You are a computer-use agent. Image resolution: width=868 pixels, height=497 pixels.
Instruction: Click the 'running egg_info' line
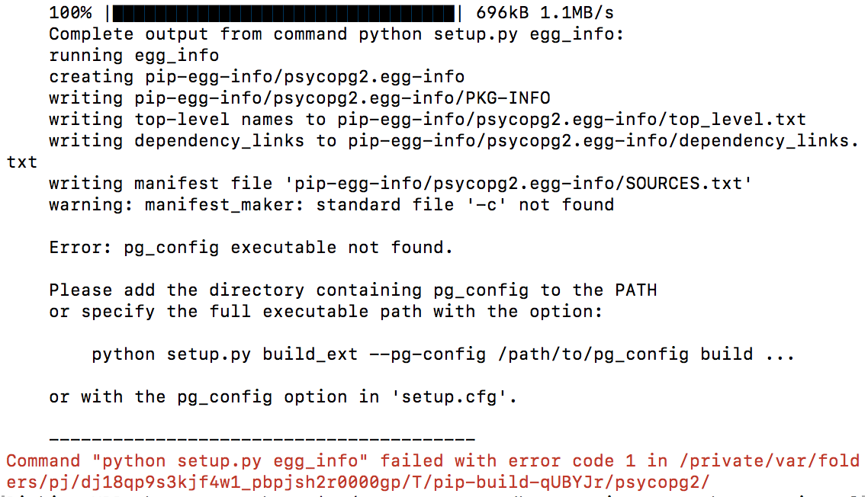click(133, 56)
